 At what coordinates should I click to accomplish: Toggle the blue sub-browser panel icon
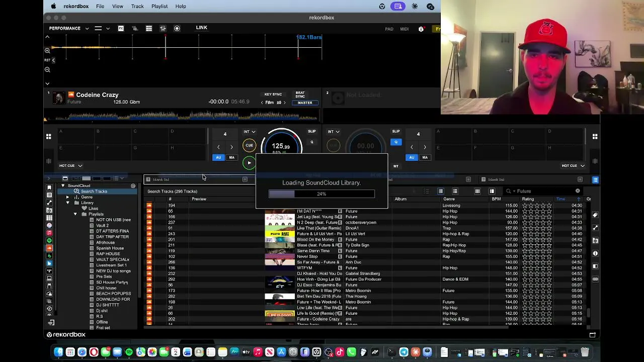pos(595,179)
